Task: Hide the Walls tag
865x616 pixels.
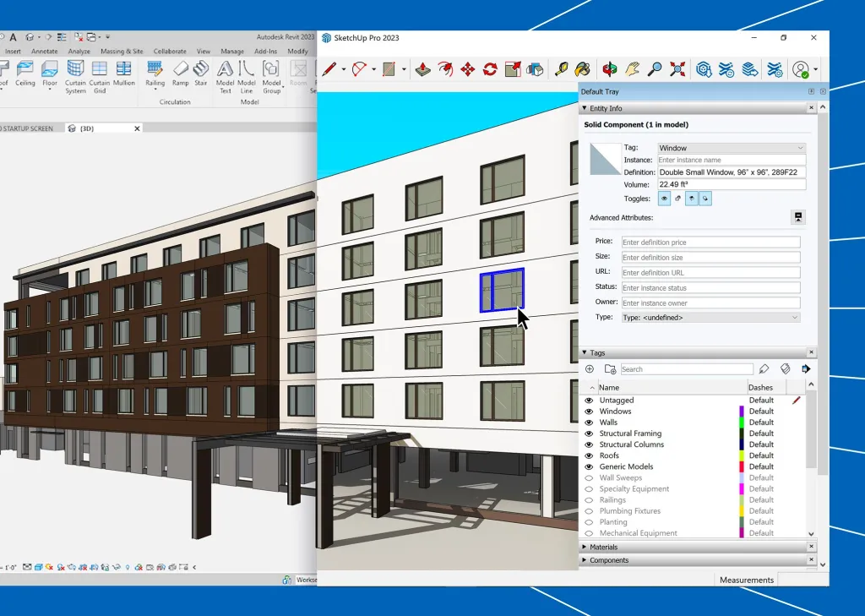Action: (x=589, y=422)
